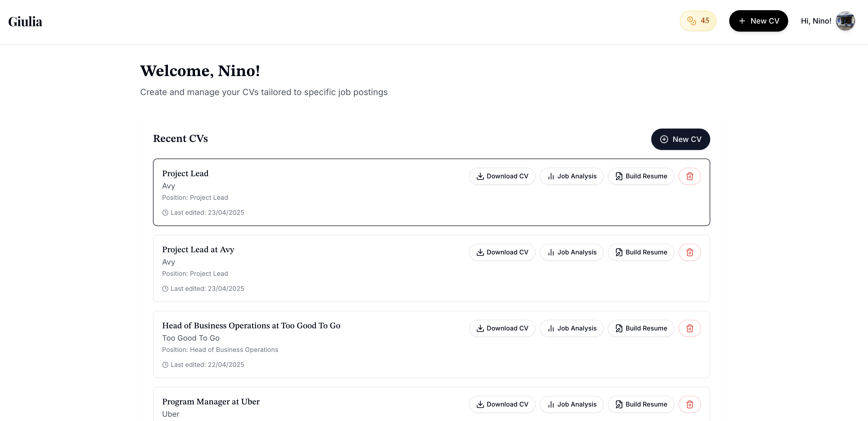Click trash icon for Project Lead at Avy
This screenshot has width=868, height=421.
[x=689, y=252]
